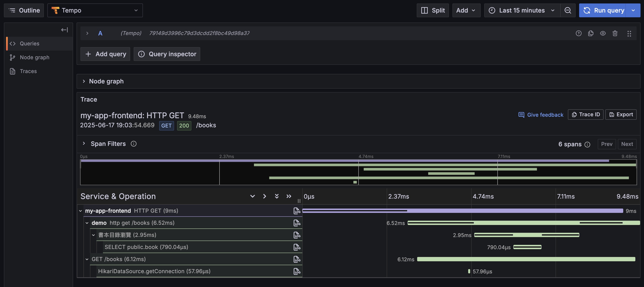Click the zoom out time range icon
The height and width of the screenshot is (287, 644).
(567, 10)
